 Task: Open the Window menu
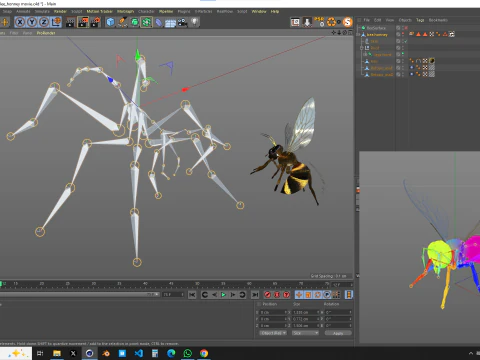(x=259, y=12)
